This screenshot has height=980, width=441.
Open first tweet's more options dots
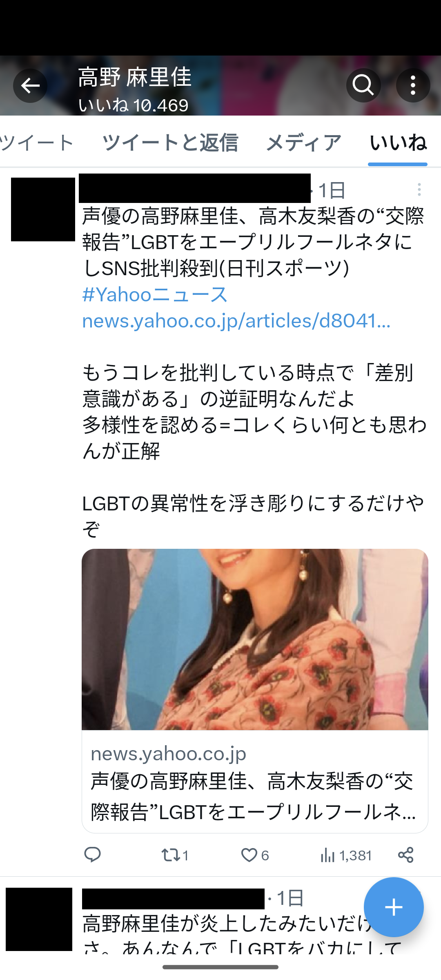click(419, 189)
